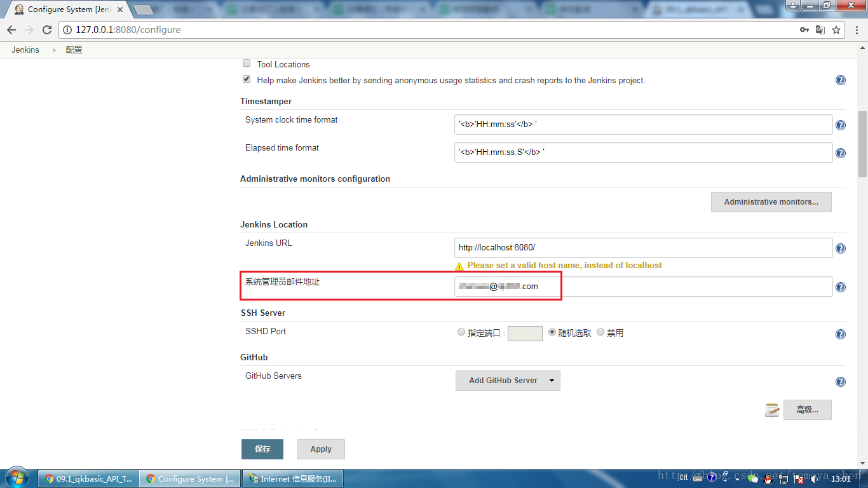The image size is (868, 488).
Task: Click the page vertical scrollbar thumb
Action: 862,144
